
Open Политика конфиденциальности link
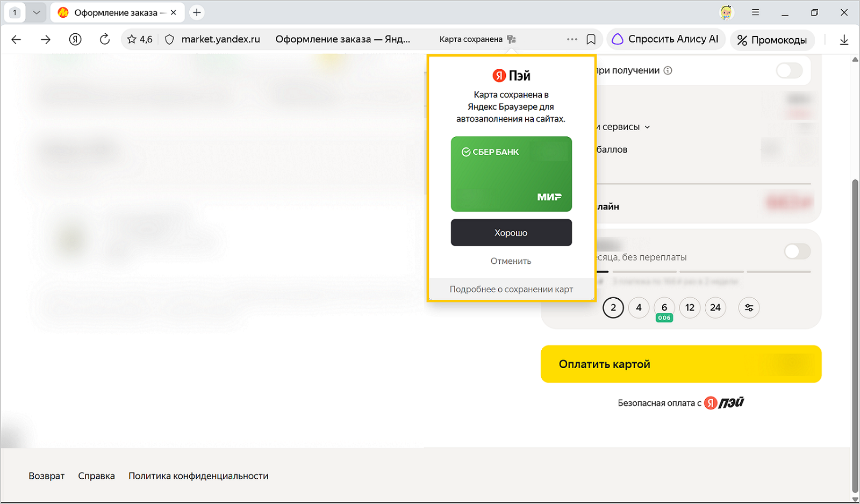(198, 476)
